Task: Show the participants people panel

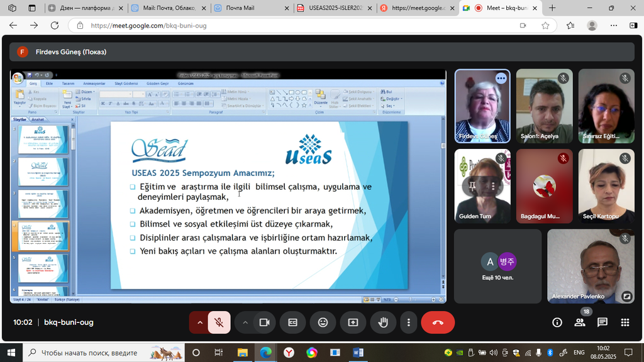Action: coord(579,322)
